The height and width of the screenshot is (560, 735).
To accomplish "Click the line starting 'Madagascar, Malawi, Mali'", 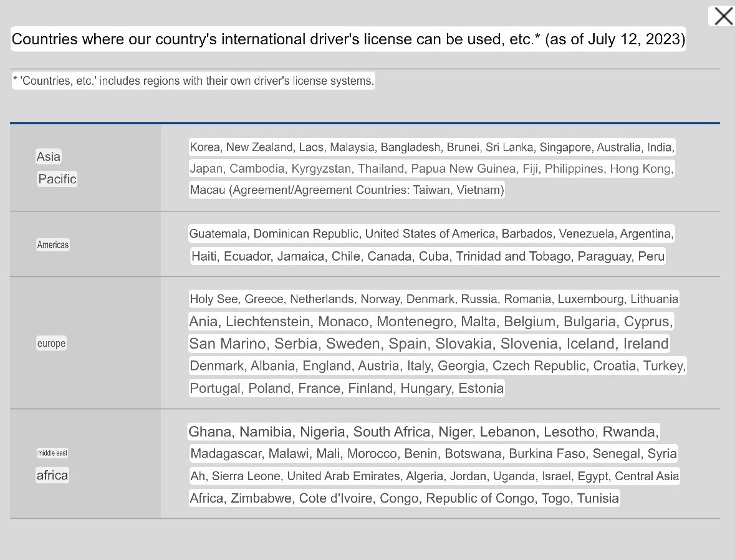I will 434,453.
